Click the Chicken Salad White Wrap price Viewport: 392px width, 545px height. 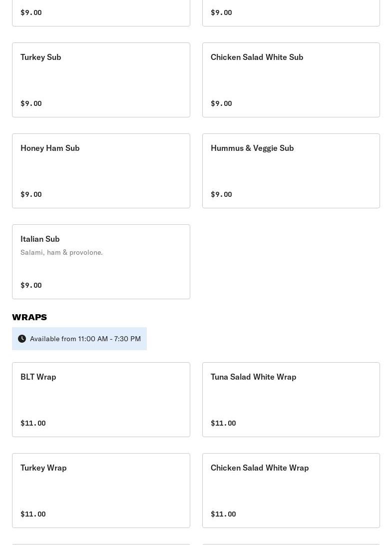click(x=223, y=514)
